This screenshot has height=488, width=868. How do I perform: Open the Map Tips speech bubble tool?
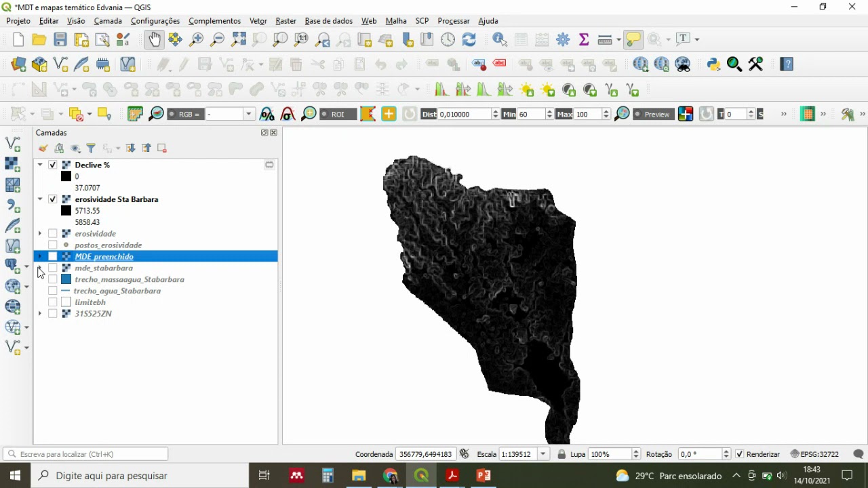pyautogui.click(x=633, y=39)
